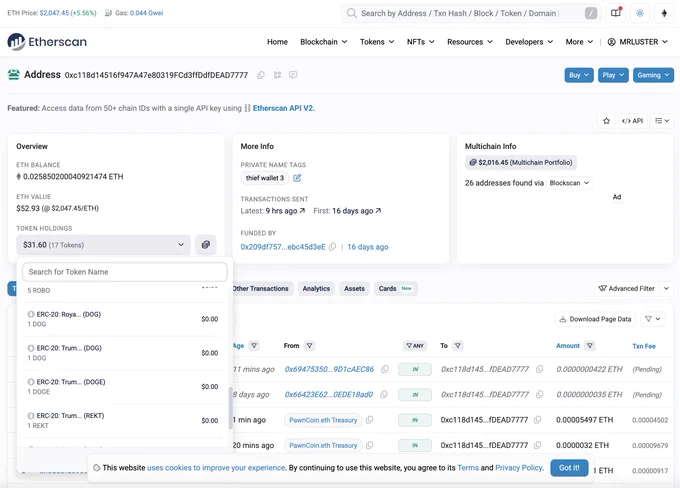Select the ERC-20 Trum... (DOGE) token

(123, 386)
